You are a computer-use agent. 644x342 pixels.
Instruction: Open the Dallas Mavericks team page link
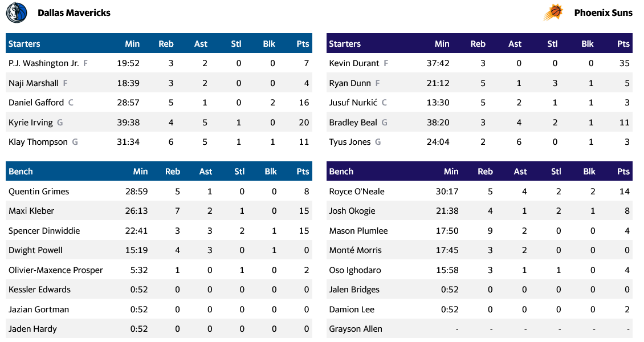(74, 13)
